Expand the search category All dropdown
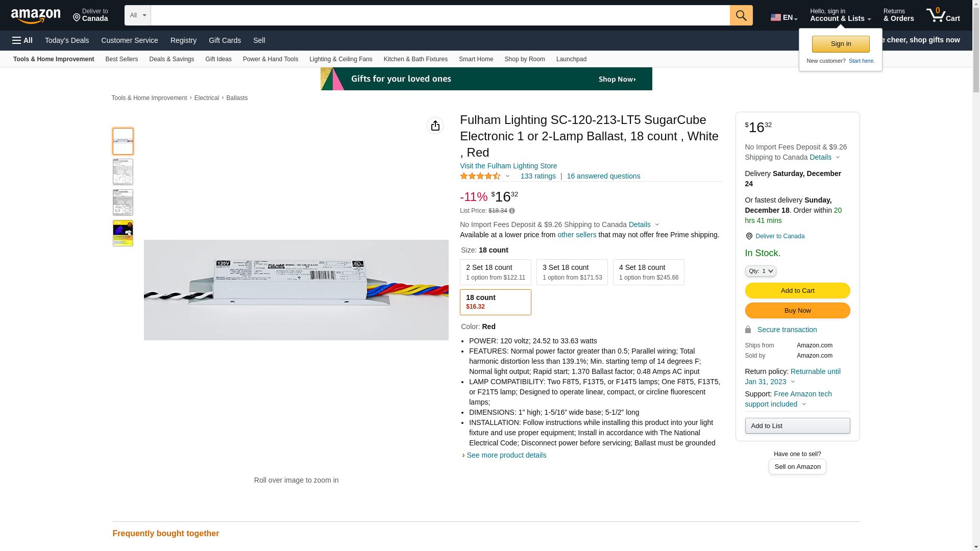The height and width of the screenshot is (551, 980). [x=137, y=15]
